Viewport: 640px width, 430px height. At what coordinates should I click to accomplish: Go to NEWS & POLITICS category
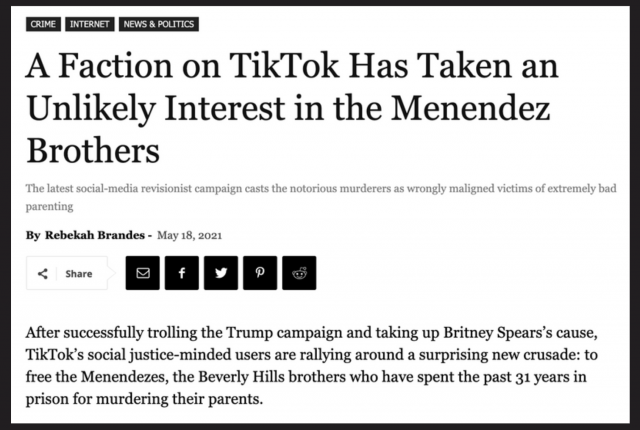coord(159,24)
